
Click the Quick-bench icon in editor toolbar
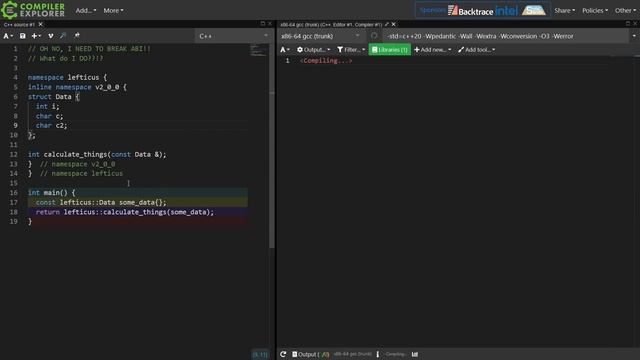pos(77,36)
